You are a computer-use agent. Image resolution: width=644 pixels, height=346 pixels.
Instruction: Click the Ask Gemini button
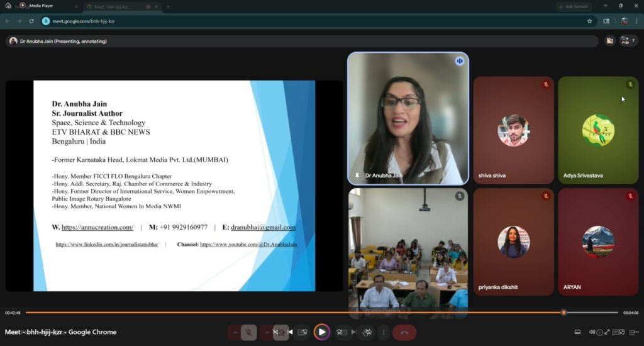tap(574, 6)
